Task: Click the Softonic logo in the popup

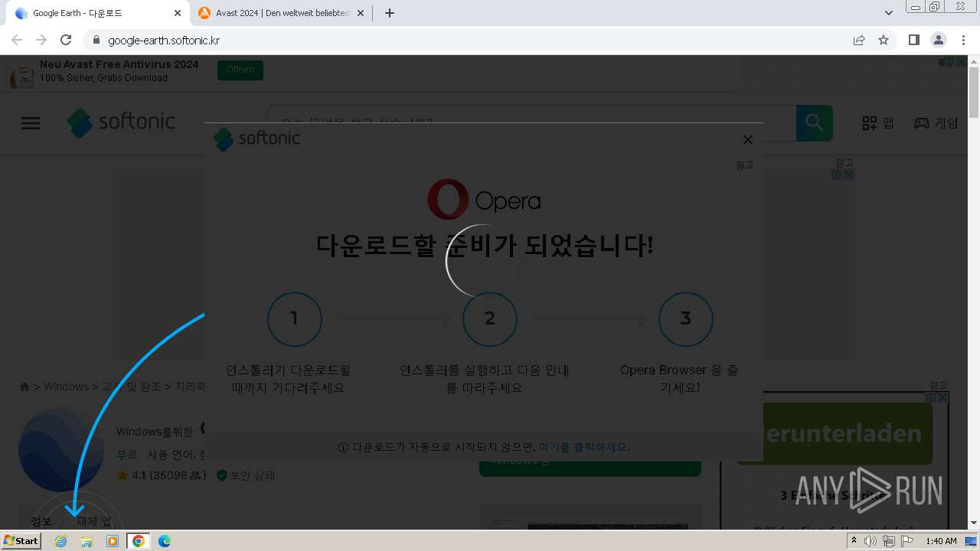Action: tap(256, 139)
